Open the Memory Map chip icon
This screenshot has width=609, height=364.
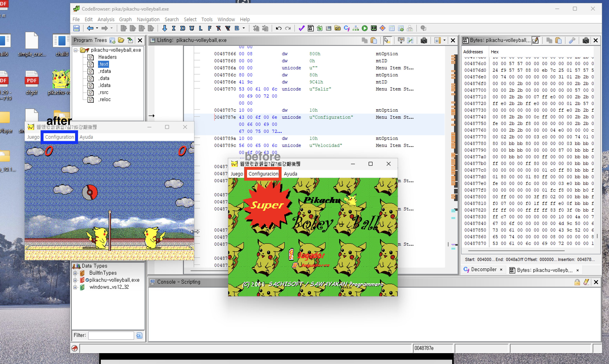pyautogui.click(x=374, y=28)
